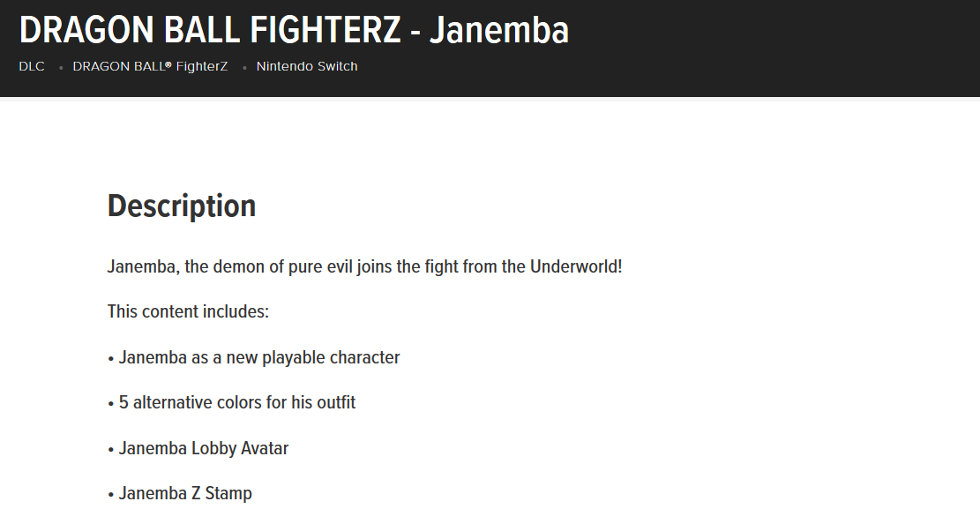Click the bullet dot before playable character

point(110,359)
